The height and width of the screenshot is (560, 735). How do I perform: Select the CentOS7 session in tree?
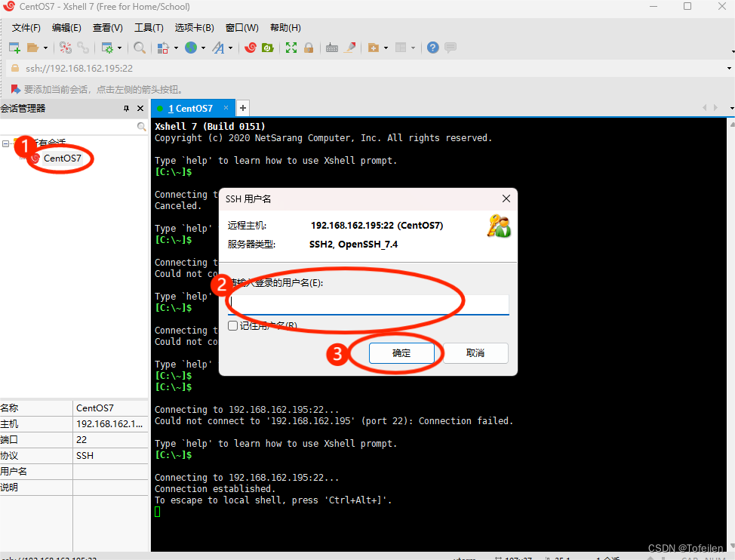click(x=63, y=158)
